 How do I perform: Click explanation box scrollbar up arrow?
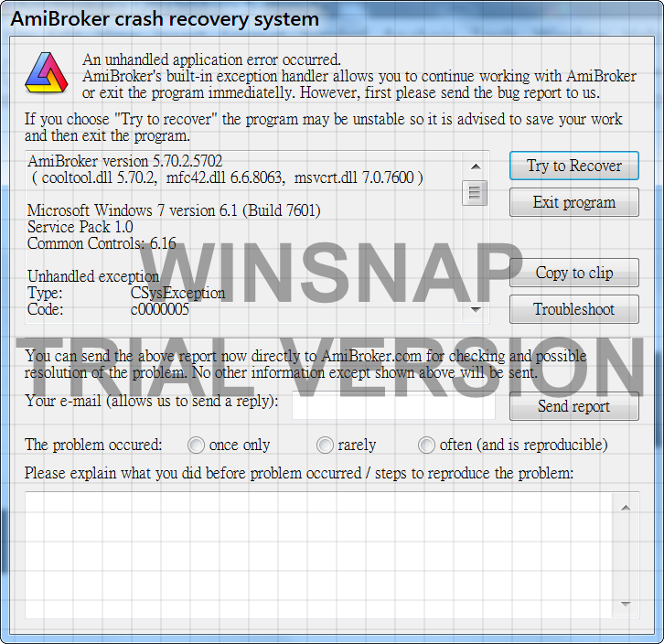pos(626,508)
